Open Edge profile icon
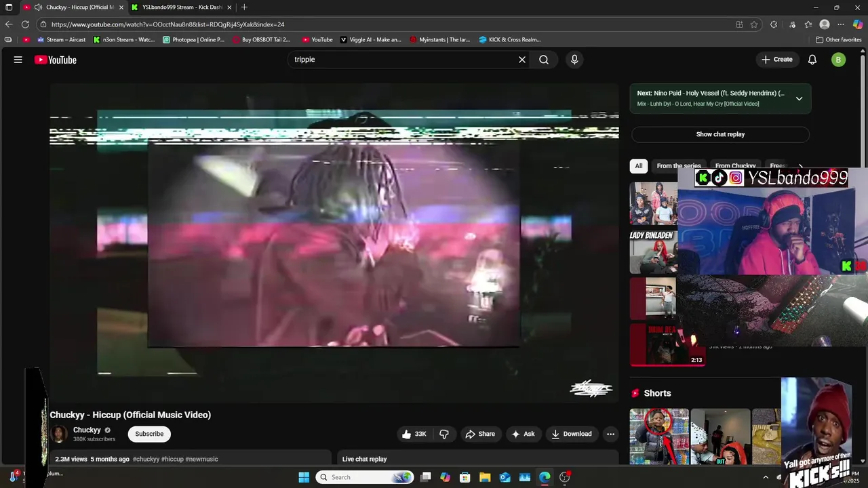The height and width of the screenshot is (488, 868). [x=825, y=24]
